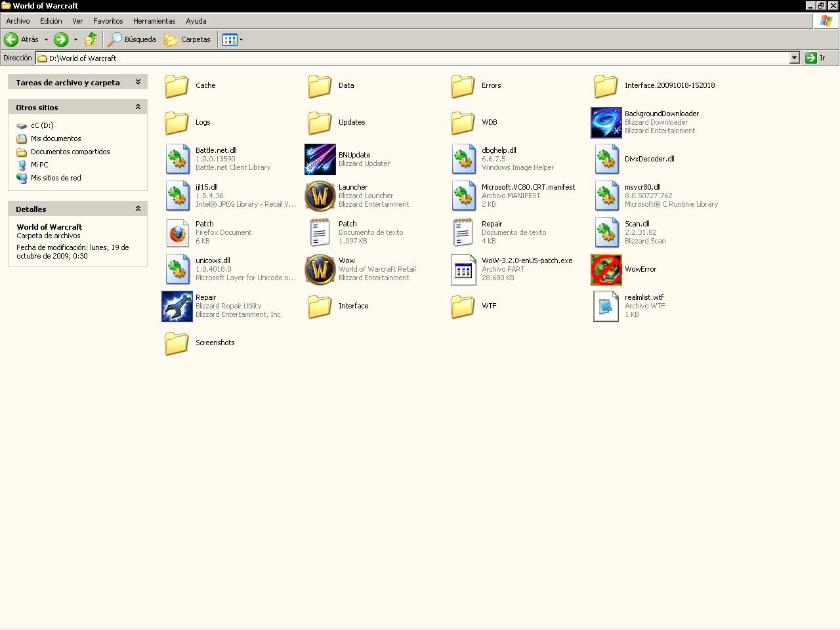The image size is (840, 630).
Task: Select the Errors folder icon
Action: tap(463, 86)
